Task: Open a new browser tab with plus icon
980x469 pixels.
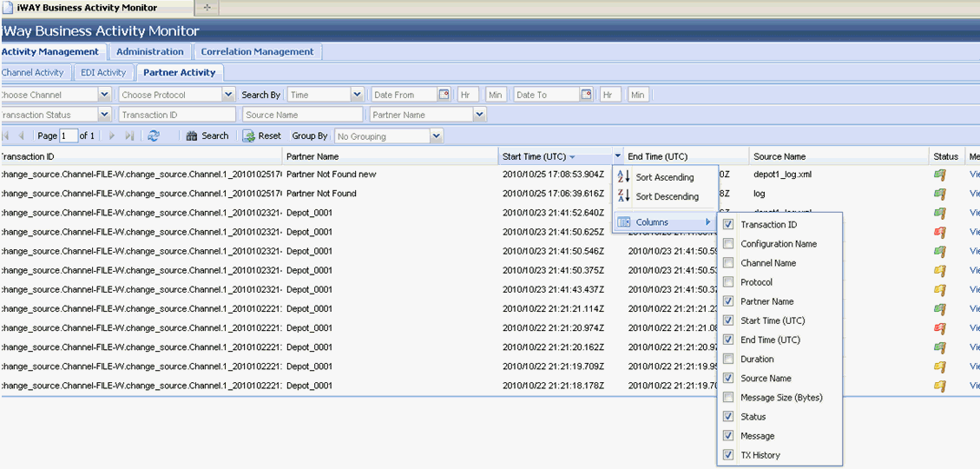Action: [207, 8]
